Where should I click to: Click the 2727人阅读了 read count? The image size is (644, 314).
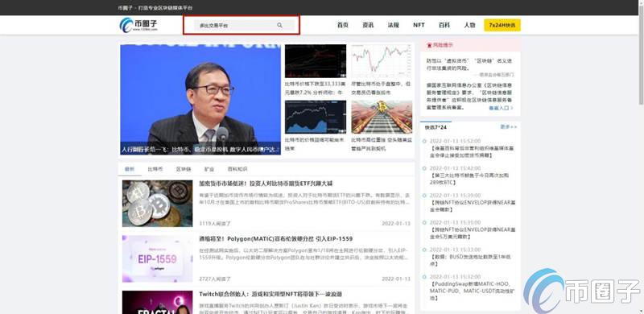(x=215, y=279)
